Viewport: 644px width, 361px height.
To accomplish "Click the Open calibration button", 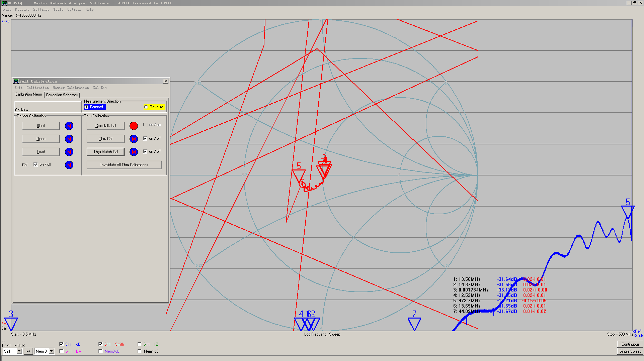I will pos(41,139).
